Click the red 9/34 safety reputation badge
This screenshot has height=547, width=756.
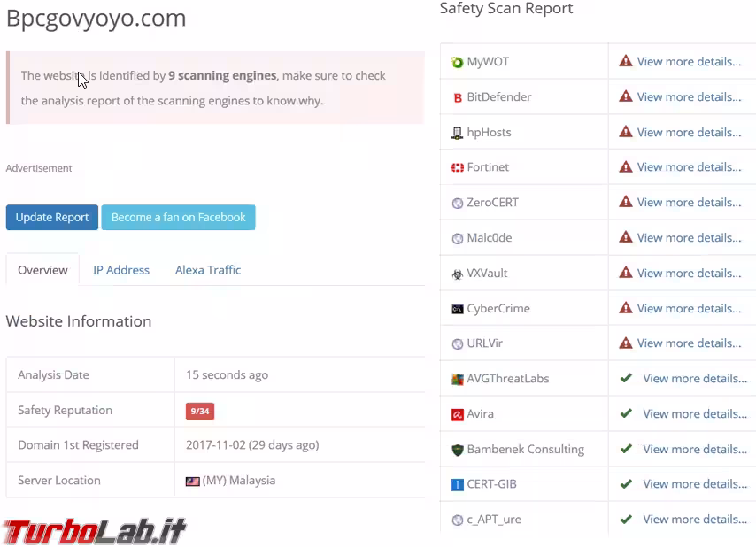[200, 411]
